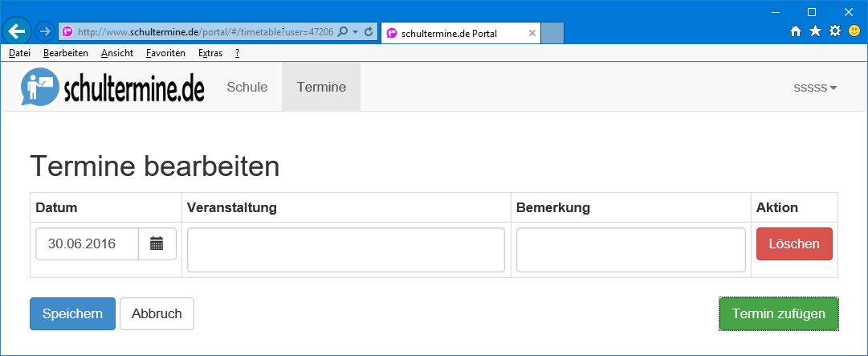Click the browser forward arrow button
Viewport: 868px width, 356px height.
45,31
